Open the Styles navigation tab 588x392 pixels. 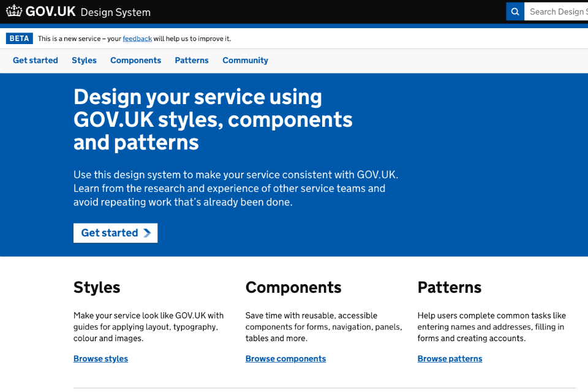[84, 61]
